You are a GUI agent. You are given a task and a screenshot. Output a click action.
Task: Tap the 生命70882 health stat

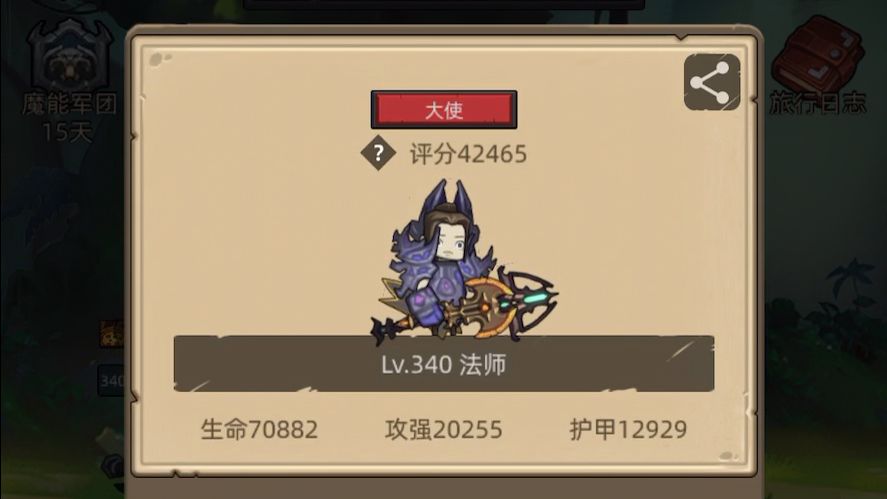click(260, 429)
